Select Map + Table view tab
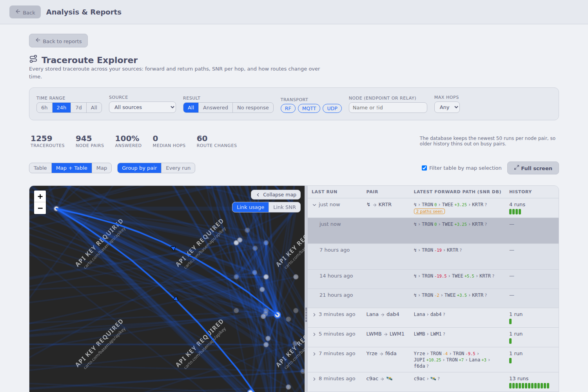 [72, 168]
